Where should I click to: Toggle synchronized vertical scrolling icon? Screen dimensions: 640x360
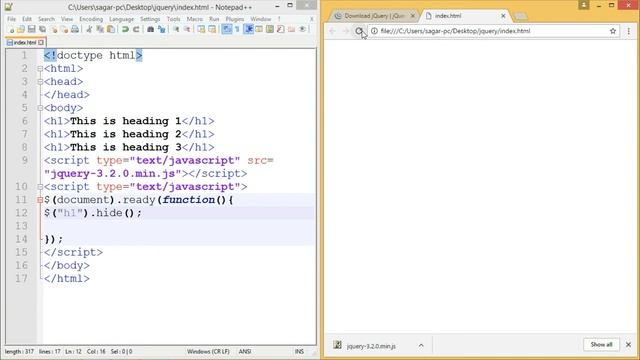pyautogui.click(x=201, y=29)
